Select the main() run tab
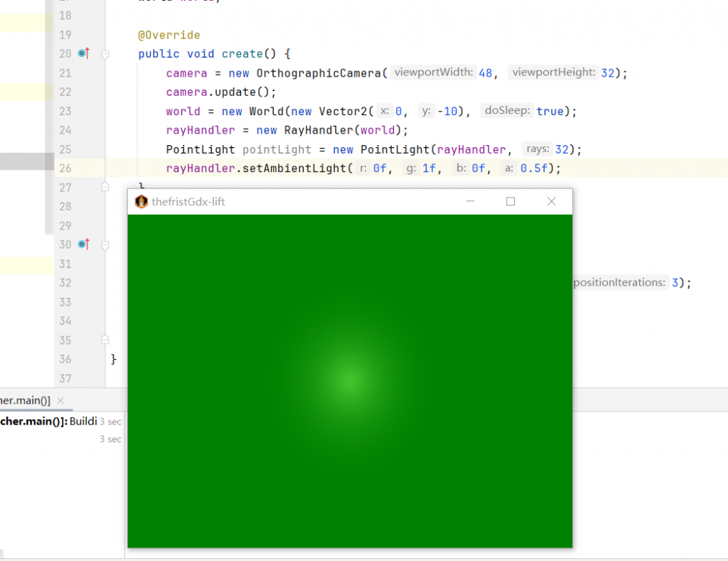This screenshot has width=728, height=561. (x=25, y=400)
